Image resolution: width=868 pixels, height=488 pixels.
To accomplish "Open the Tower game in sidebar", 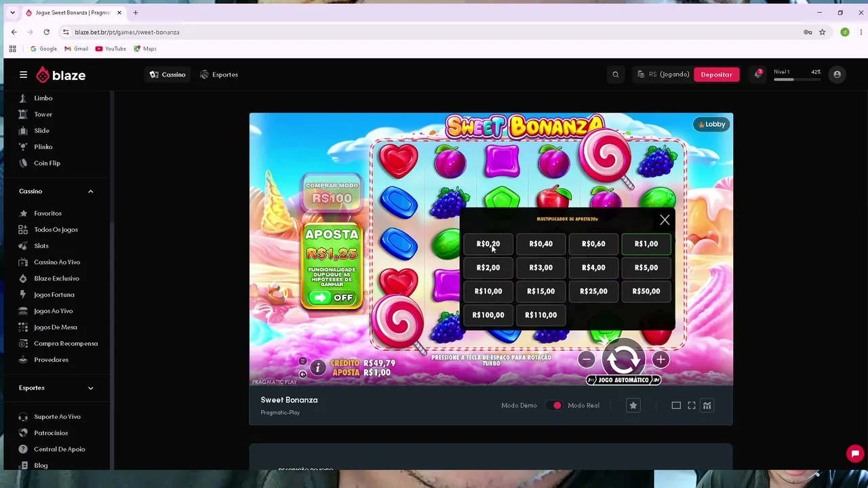I will click(43, 115).
